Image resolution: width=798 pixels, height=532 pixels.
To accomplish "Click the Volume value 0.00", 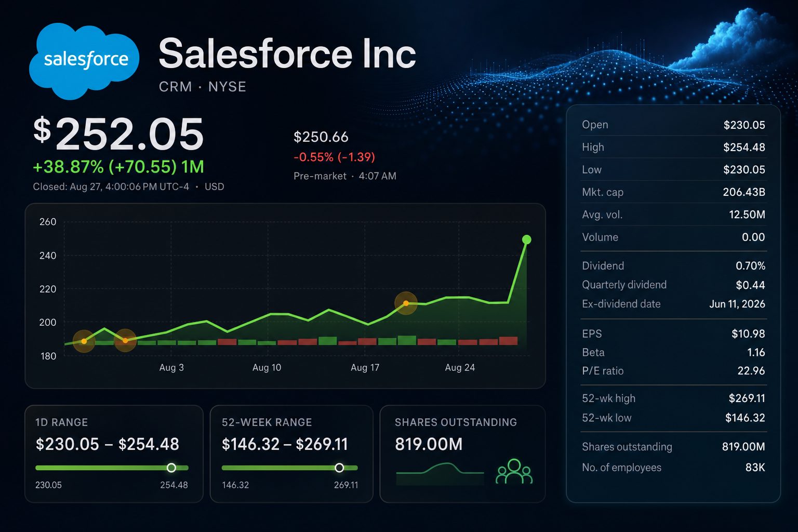I will [753, 237].
